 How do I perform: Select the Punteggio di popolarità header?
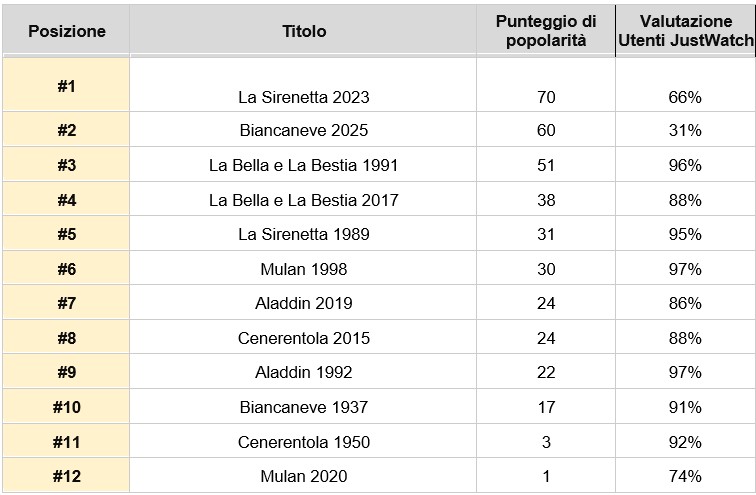[x=546, y=31]
